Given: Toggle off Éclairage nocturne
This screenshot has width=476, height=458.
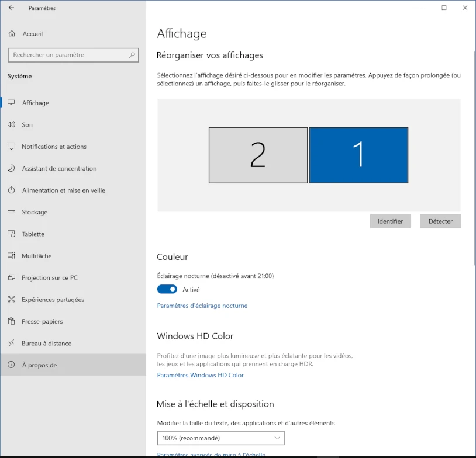Looking at the screenshot, I should tap(167, 289).
